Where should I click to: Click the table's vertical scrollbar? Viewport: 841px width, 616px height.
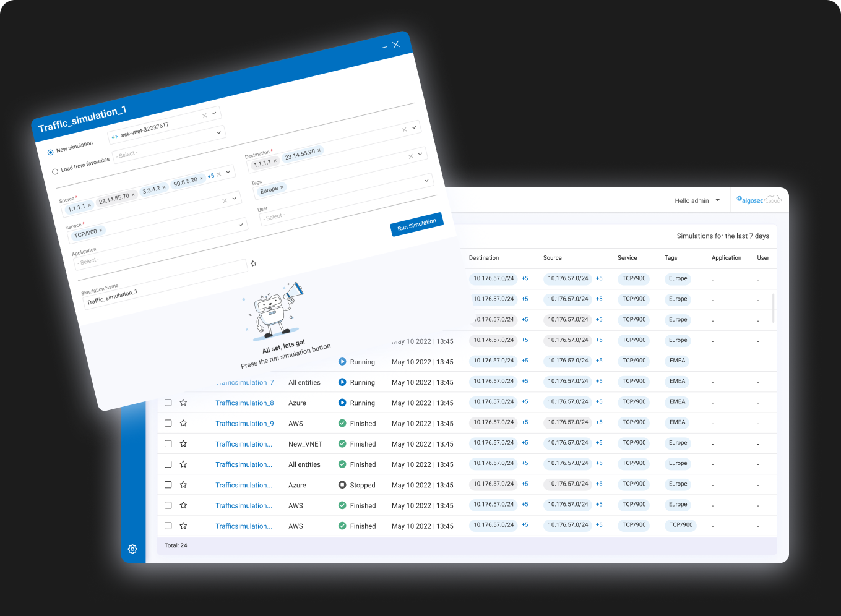[774, 308]
